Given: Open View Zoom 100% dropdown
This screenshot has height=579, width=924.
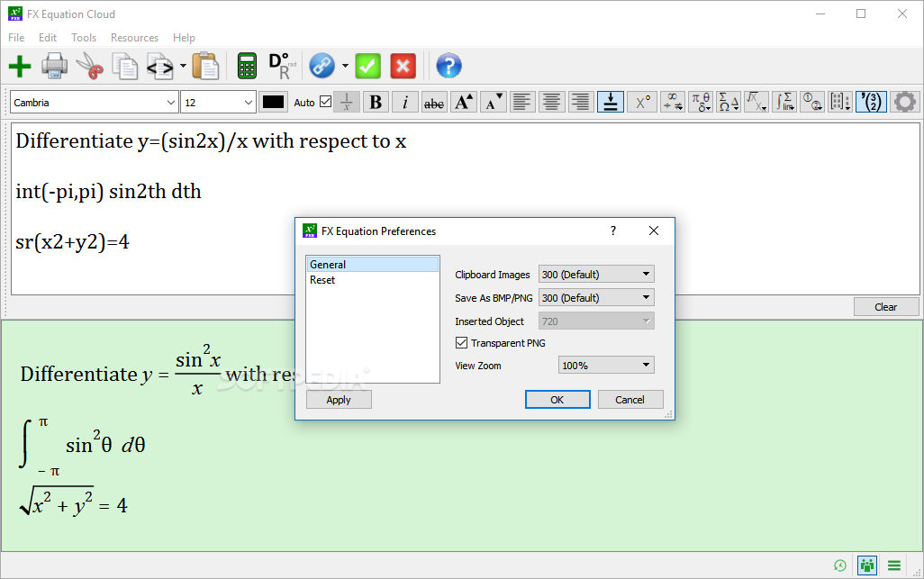Looking at the screenshot, I should tap(606, 366).
